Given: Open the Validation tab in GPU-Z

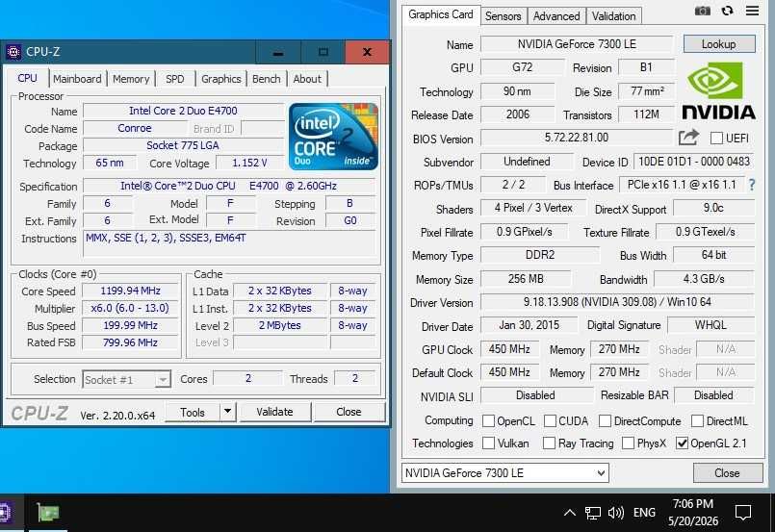Looking at the screenshot, I should (614, 16).
